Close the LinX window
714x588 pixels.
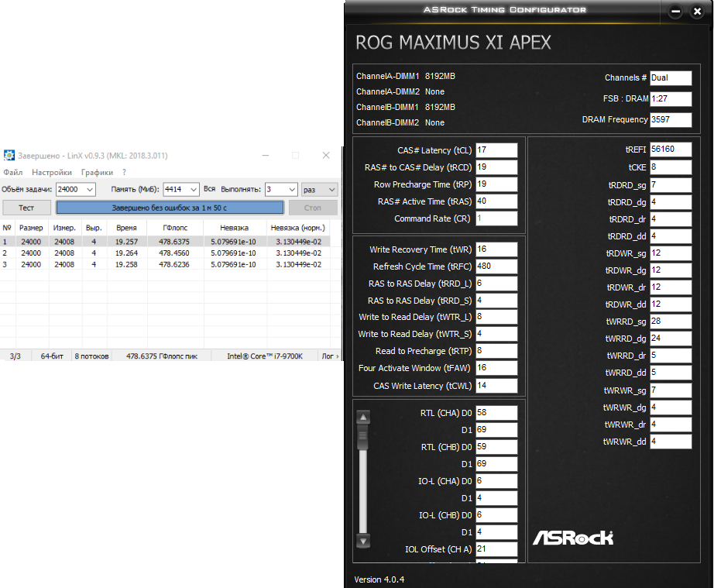(326, 155)
